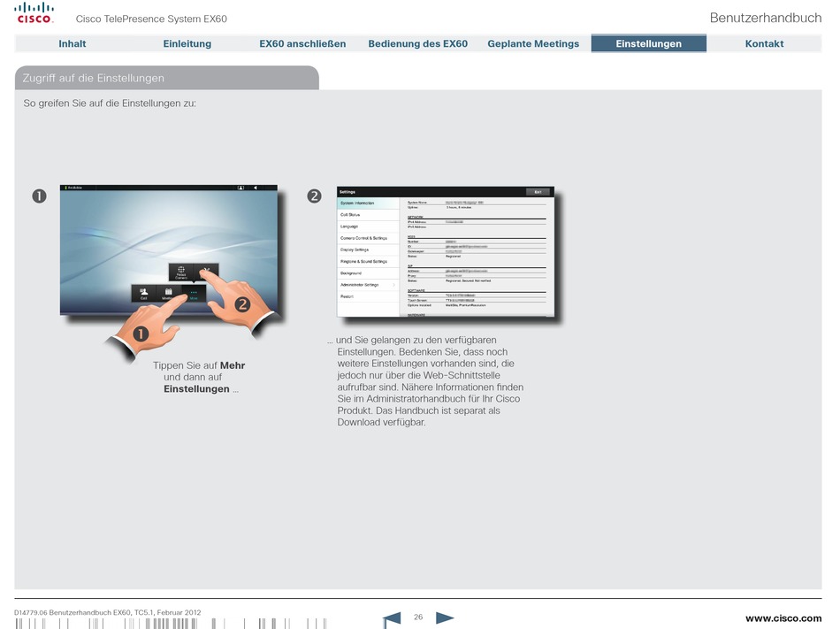Click the 'Zugriff auf die Einstellungen' heading
The image size is (840, 629).
pyautogui.click(x=93, y=78)
